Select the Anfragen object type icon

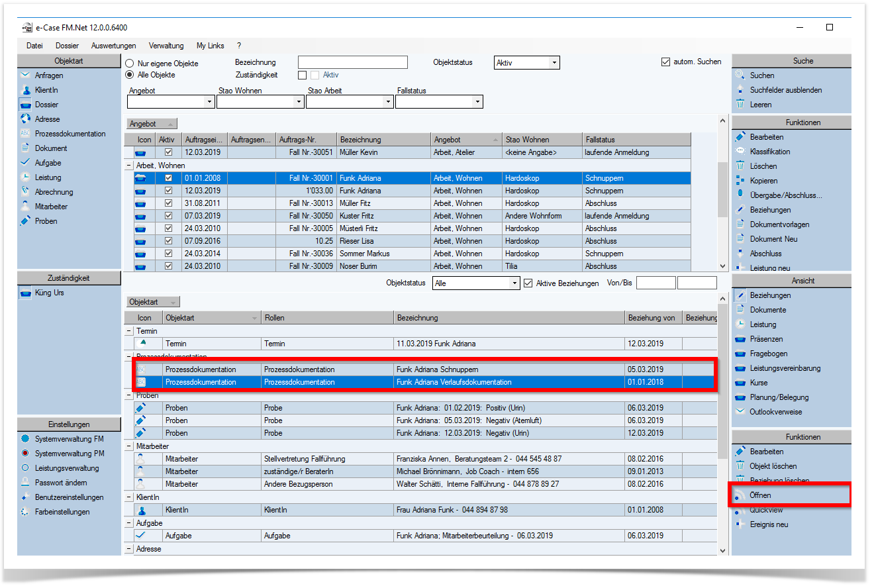pyautogui.click(x=25, y=75)
